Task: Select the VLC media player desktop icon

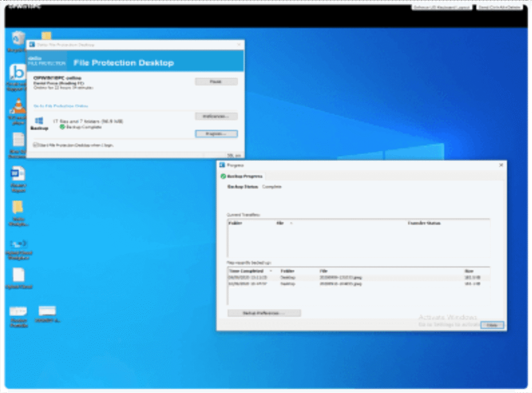Action: (18, 106)
